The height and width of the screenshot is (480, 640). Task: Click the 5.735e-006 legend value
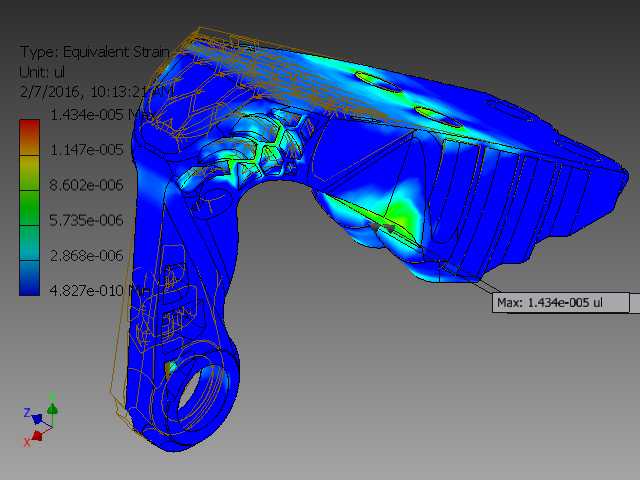[86, 220]
